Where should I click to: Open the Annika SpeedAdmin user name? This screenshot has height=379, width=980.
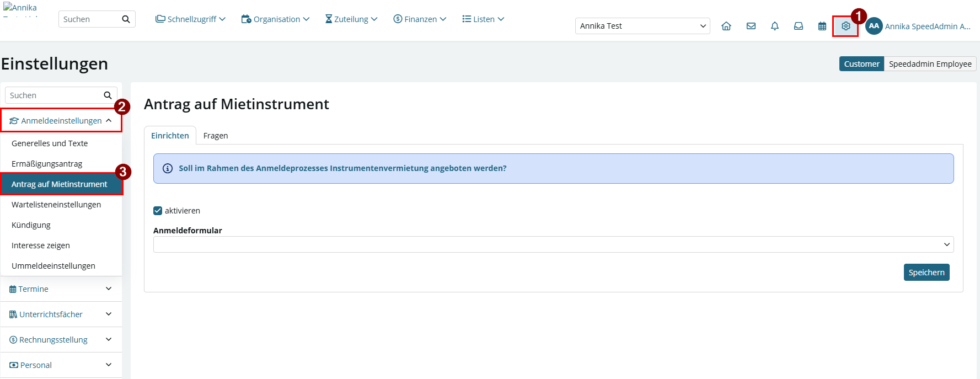(928, 26)
